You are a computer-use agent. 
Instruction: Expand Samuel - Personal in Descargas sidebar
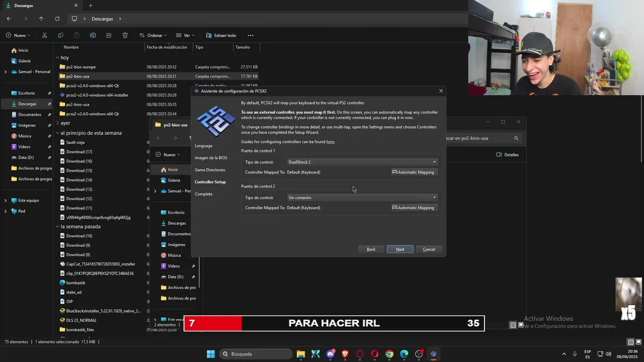[6, 72]
